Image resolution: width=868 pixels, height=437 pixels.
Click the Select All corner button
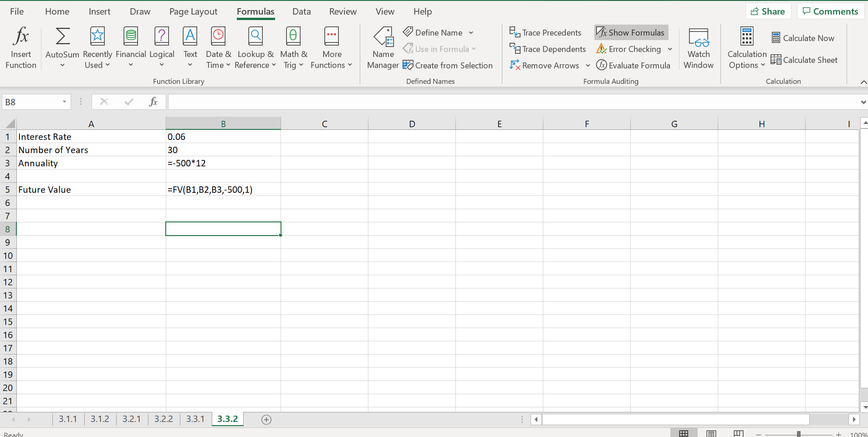tap(9, 123)
